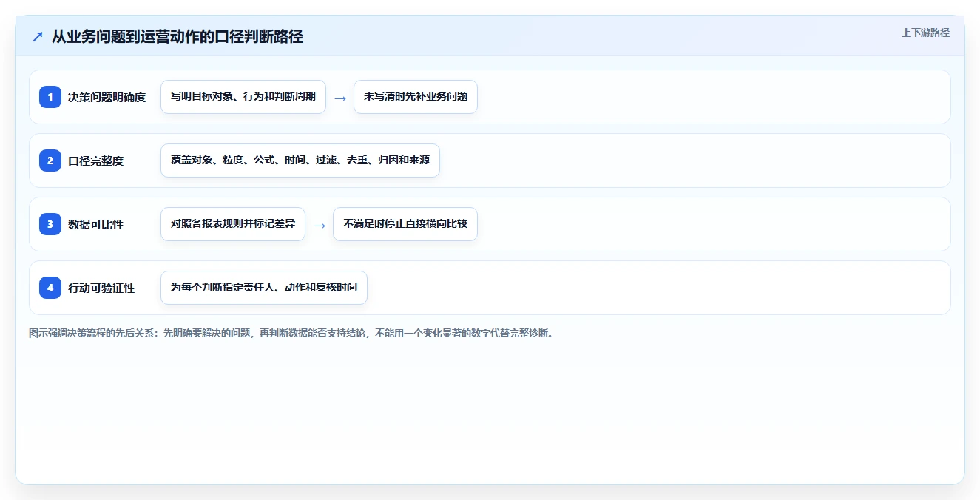Select the 数据可比性 step label
Image resolution: width=980 pixels, height=500 pixels.
[95, 224]
